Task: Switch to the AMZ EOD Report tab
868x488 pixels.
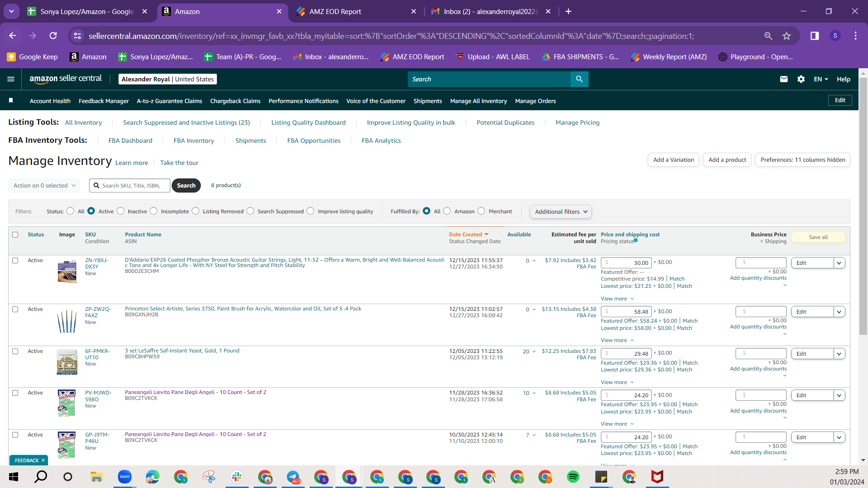Action: 356,12
